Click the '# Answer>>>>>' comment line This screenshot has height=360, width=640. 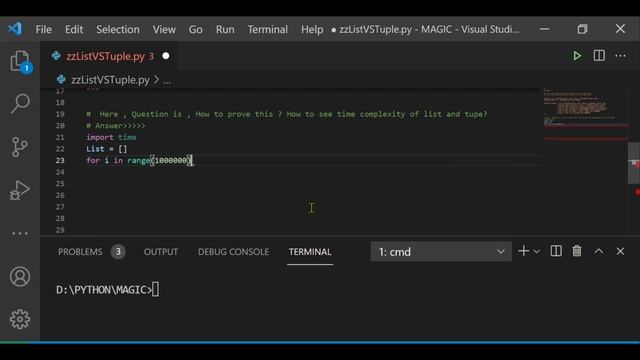116,126
